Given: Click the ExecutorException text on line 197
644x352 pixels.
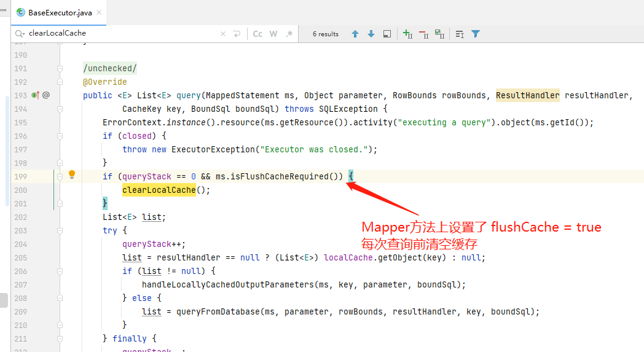Looking at the screenshot, I should [213, 149].
